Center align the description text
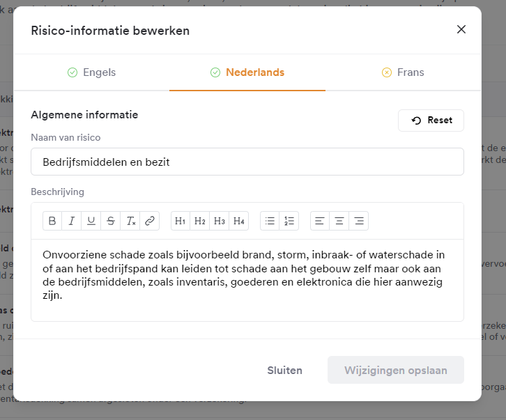This screenshot has width=506, height=420. click(x=339, y=221)
